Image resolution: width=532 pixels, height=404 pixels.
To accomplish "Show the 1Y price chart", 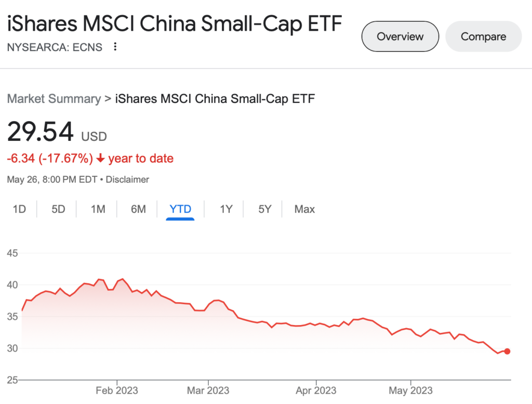I will 226,209.
